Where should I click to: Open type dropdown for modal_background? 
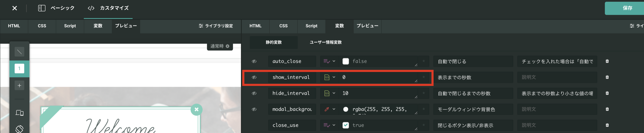329,109
